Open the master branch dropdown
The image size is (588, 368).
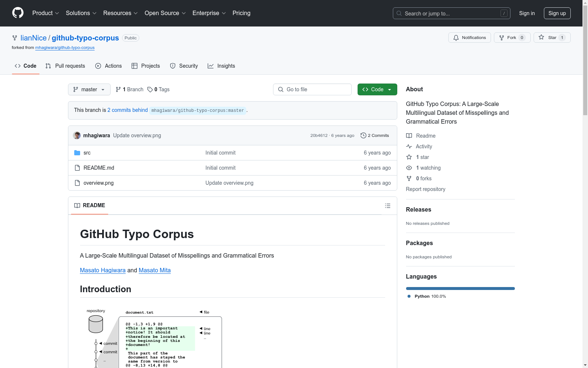click(x=89, y=89)
